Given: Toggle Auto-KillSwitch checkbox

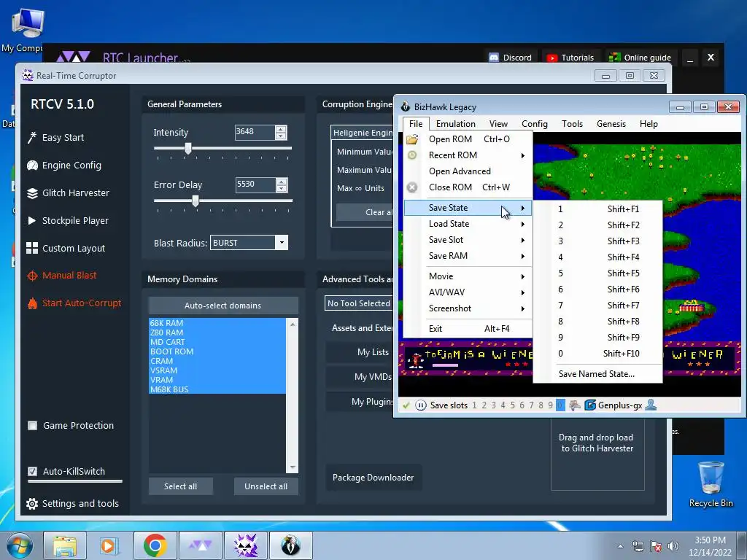Looking at the screenshot, I should (32, 472).
